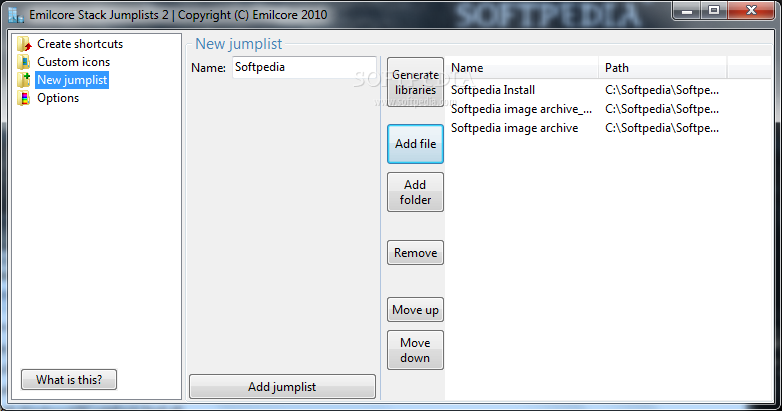Click the Custom icons folder icon
This screenshot has height=411, width=782.
24,62
